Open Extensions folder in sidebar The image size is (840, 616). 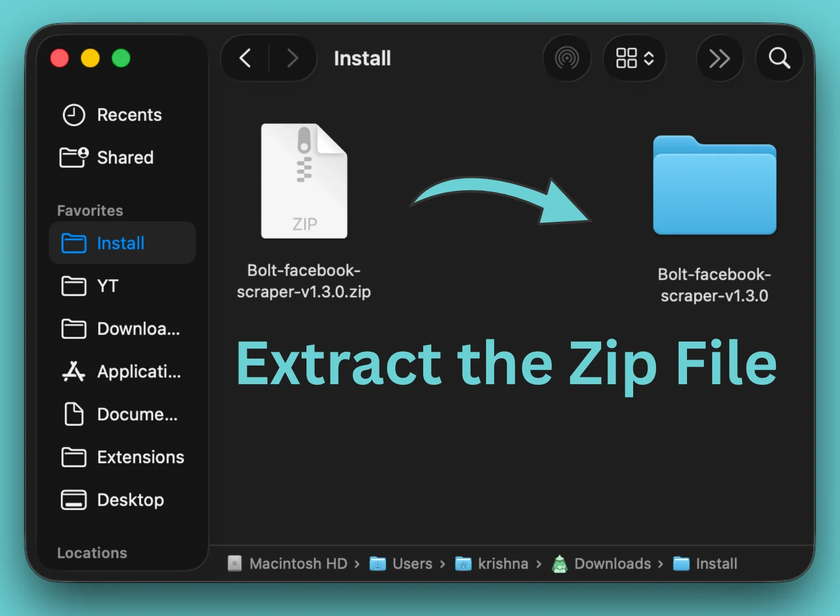coord(123,457)
